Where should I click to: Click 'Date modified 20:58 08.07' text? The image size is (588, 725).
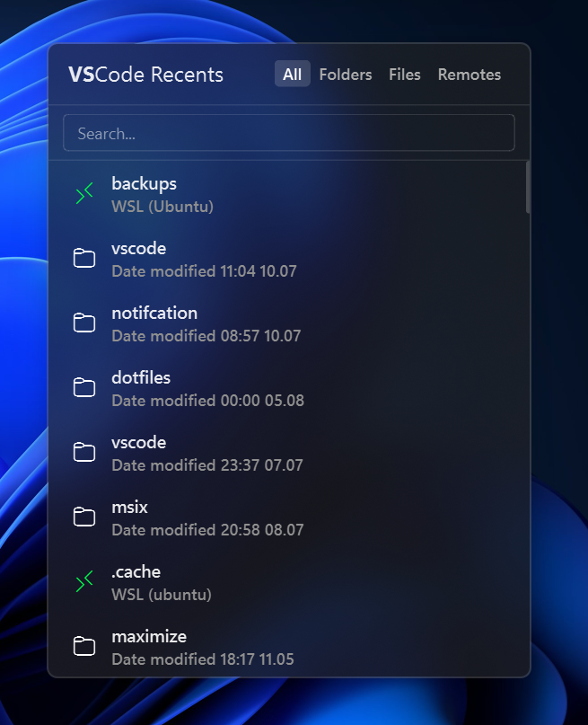point(208,530)
